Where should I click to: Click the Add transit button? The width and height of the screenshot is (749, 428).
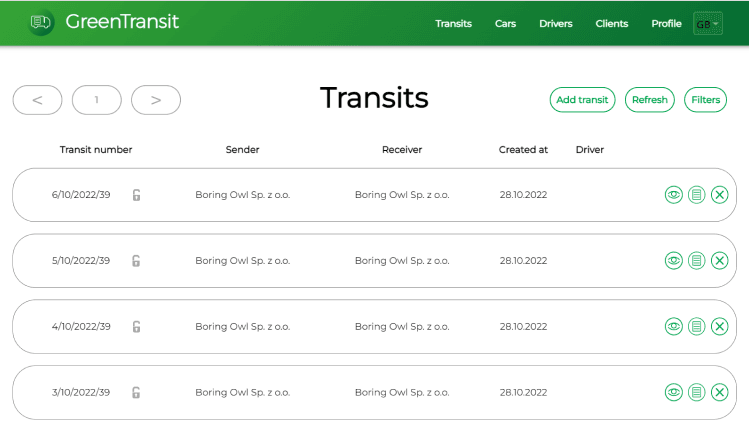point(582,100)
